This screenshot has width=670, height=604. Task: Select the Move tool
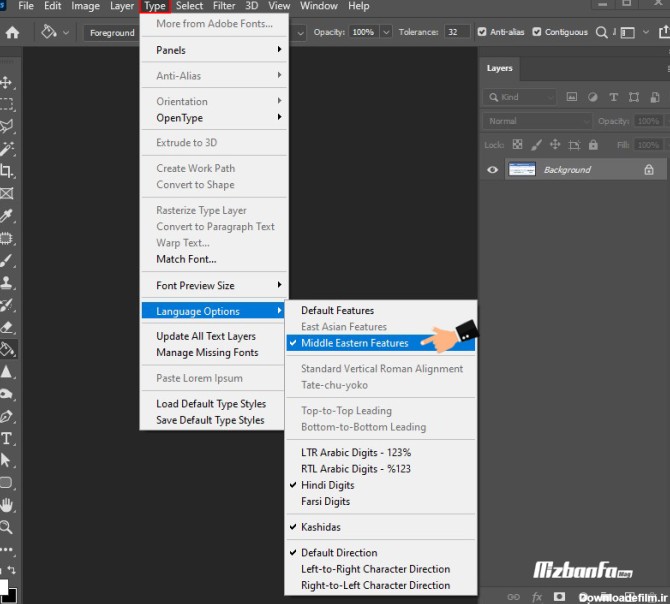coord(7,82)
